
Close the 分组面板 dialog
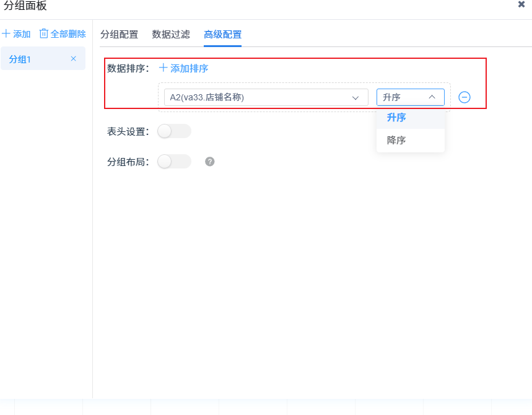coord(521,4)
